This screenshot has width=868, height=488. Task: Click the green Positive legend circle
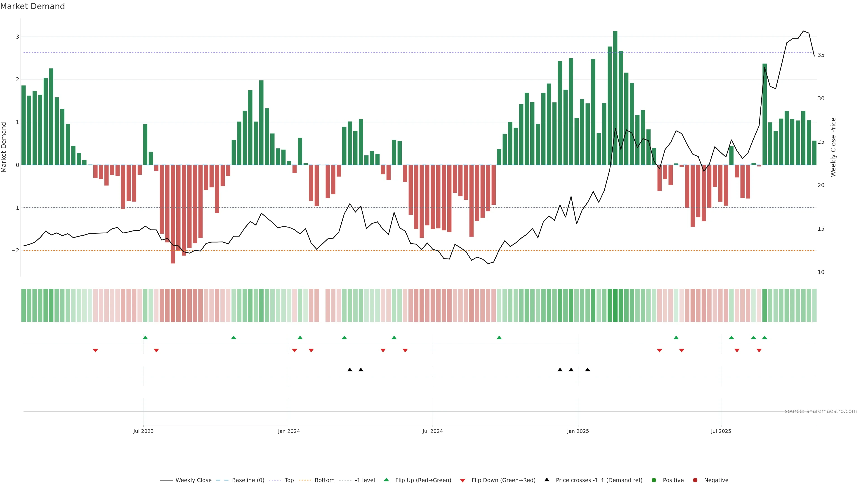[x=654, y=480]
